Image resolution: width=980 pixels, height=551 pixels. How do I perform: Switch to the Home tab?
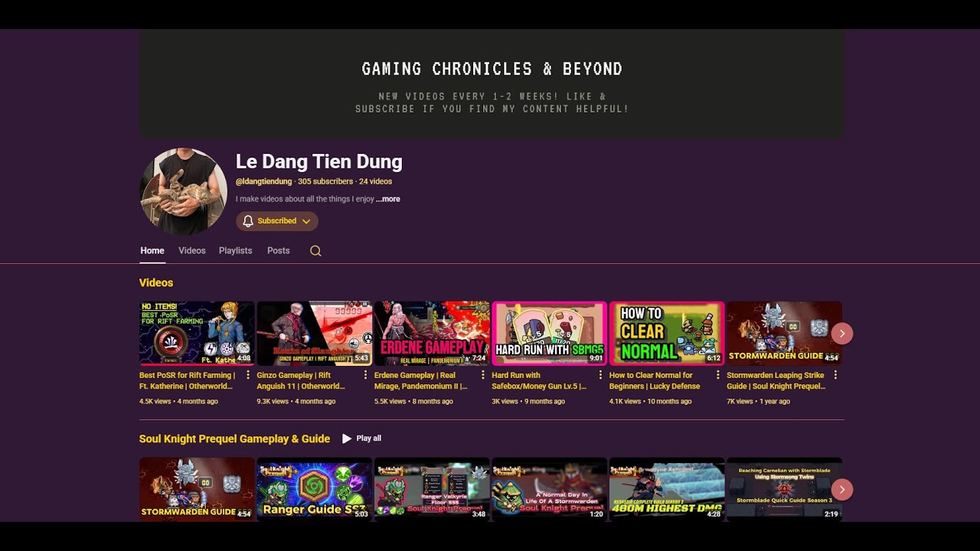pos(152,251)
